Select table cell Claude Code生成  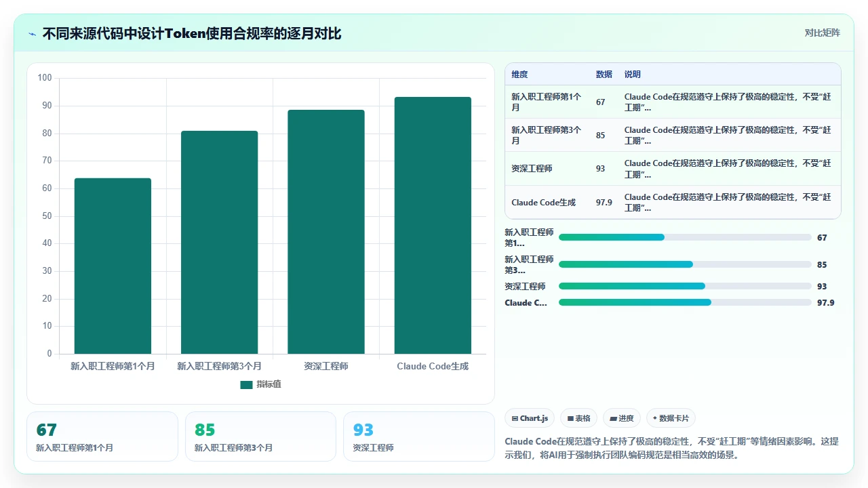pos(547,202)
